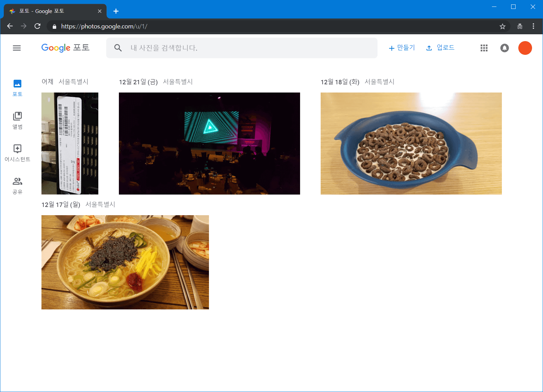
Task: Click the 업로드 upload button
Action: pos(440,48)
